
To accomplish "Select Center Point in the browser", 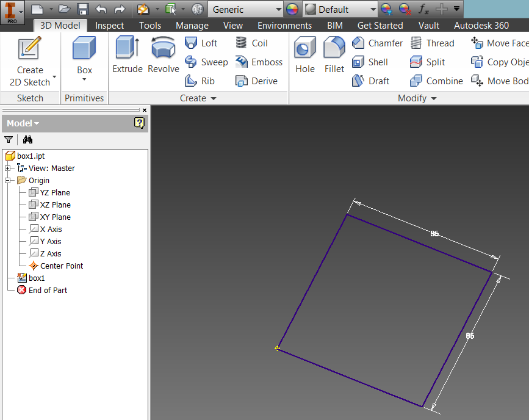I will click(x=56, y=266).
